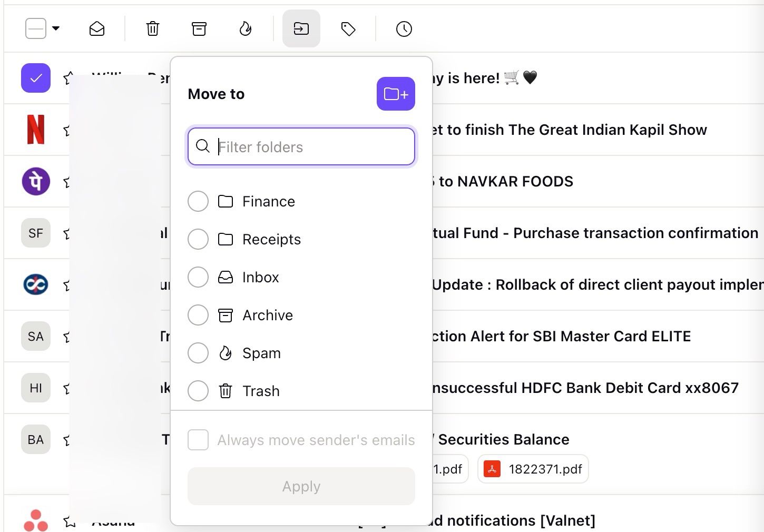Click the PhonePe sender avatar

tap(36, 181)
